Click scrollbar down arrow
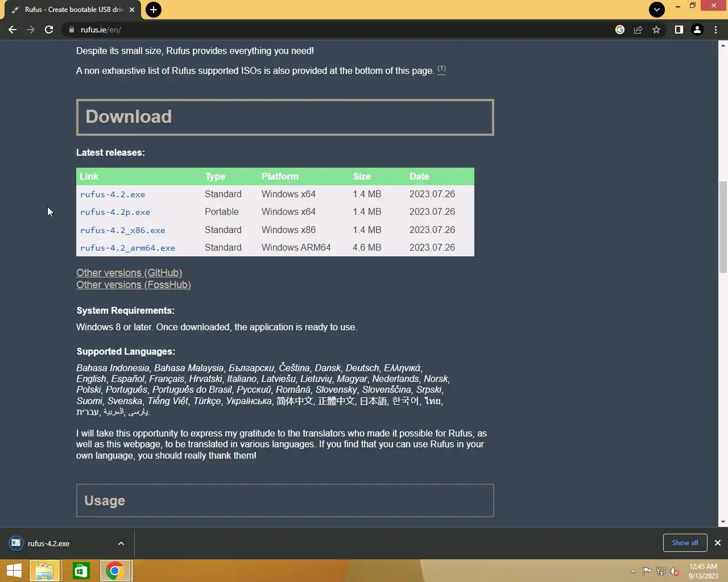728x582 pixels. (723, 522)
